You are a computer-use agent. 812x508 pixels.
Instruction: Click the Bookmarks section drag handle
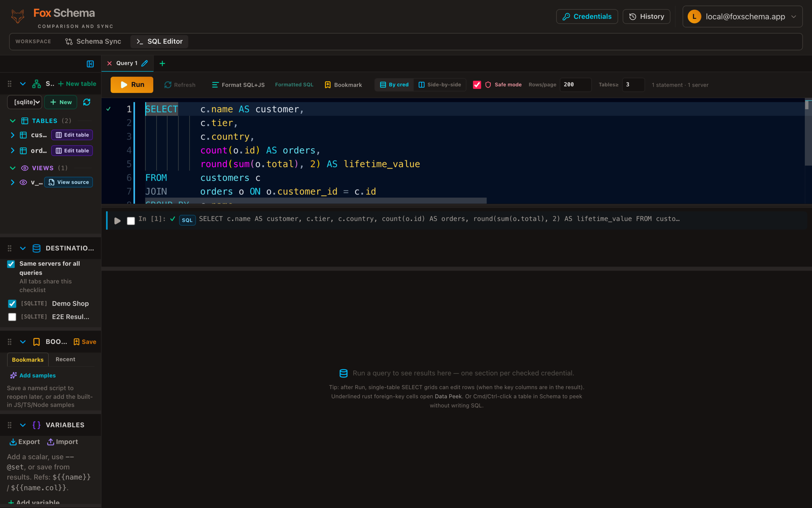10,342
